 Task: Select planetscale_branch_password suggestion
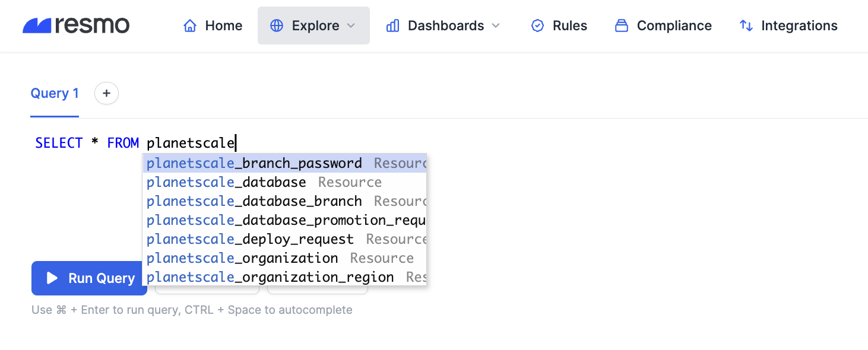254,163
